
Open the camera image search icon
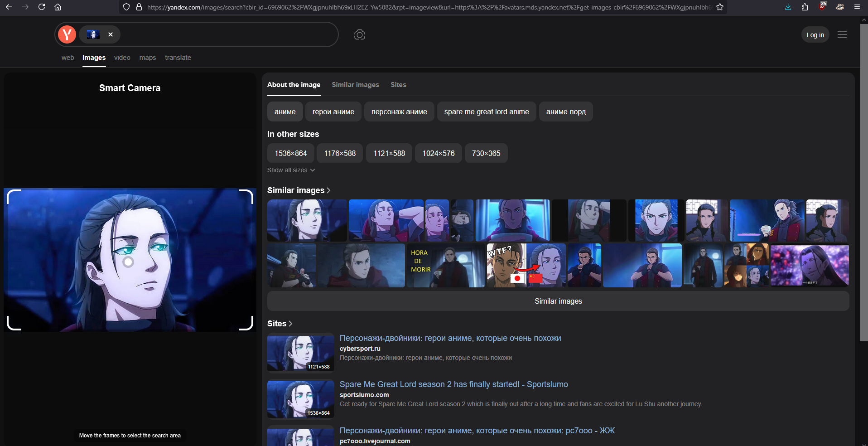[x=359, y=35]
